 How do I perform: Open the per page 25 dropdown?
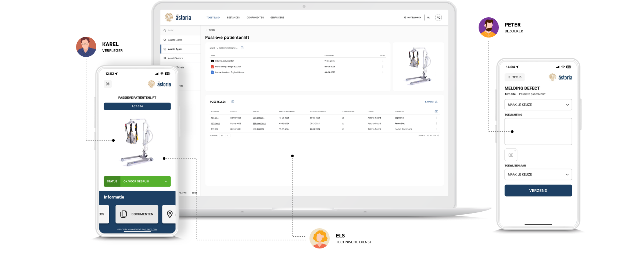click(x=225, y=135)
